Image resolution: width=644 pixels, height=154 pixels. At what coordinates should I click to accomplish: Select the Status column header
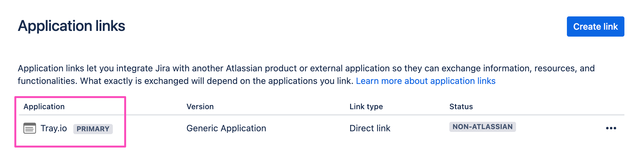[x=461, y=107]
